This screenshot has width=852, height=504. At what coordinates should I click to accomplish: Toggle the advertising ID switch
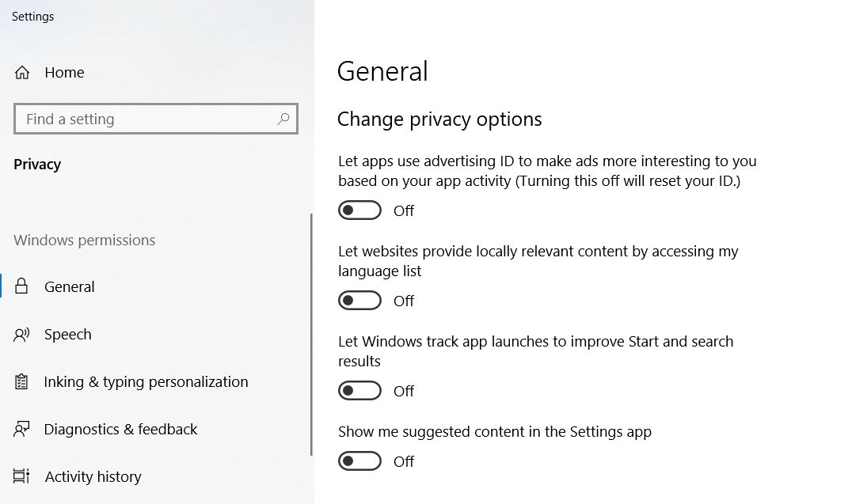(359, 210)
